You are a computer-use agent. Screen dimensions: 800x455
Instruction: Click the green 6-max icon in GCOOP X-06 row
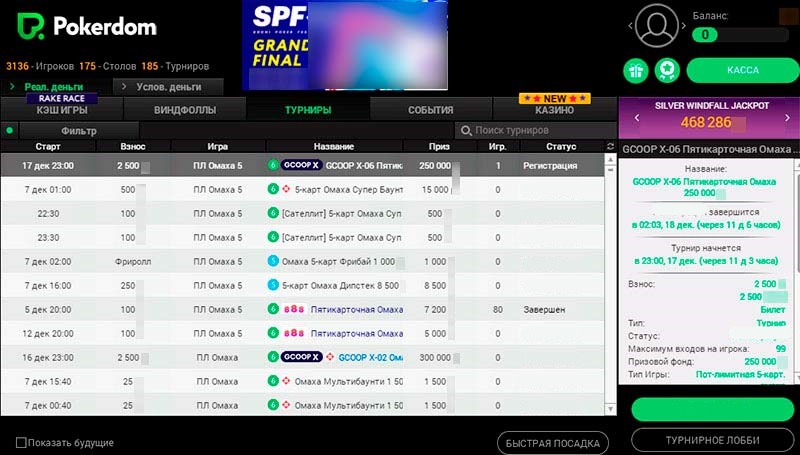tap(273, 165)
